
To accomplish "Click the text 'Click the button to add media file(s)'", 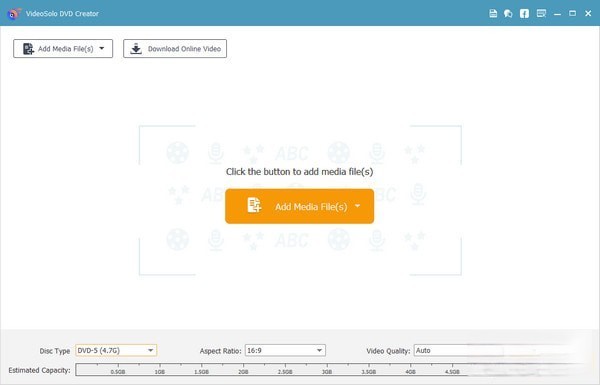I will coord(300,171).
